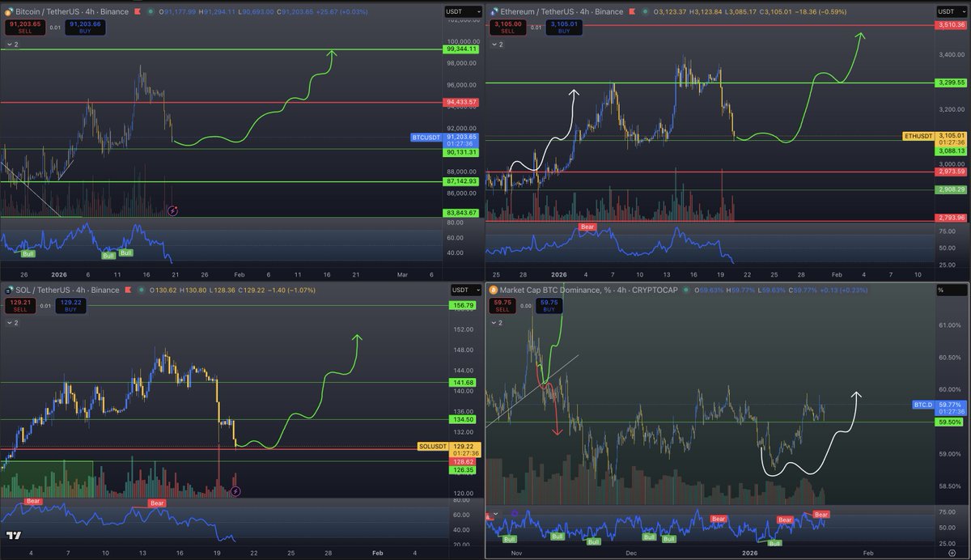Click the 0.01 quantity field on Bitcoin chart

[x=54, y=28]
